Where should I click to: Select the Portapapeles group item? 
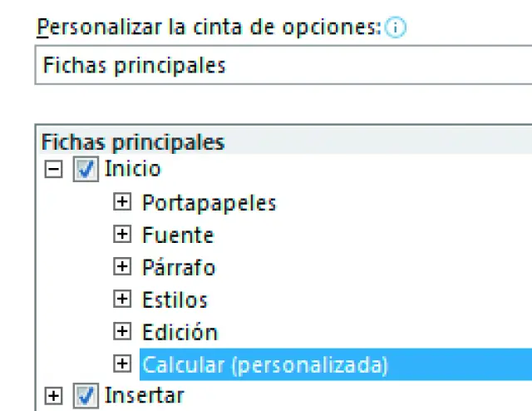tap(209, 202)
